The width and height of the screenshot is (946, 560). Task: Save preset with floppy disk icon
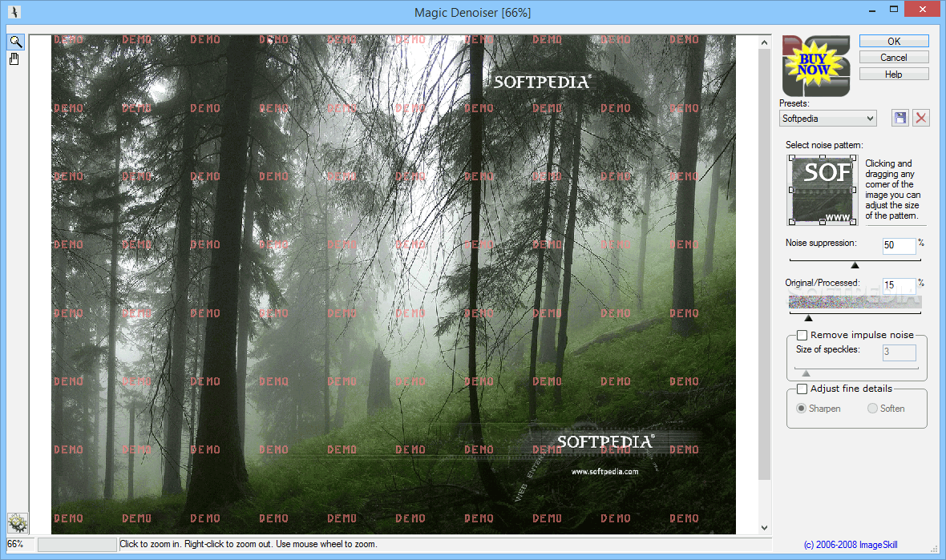point(900,118)
